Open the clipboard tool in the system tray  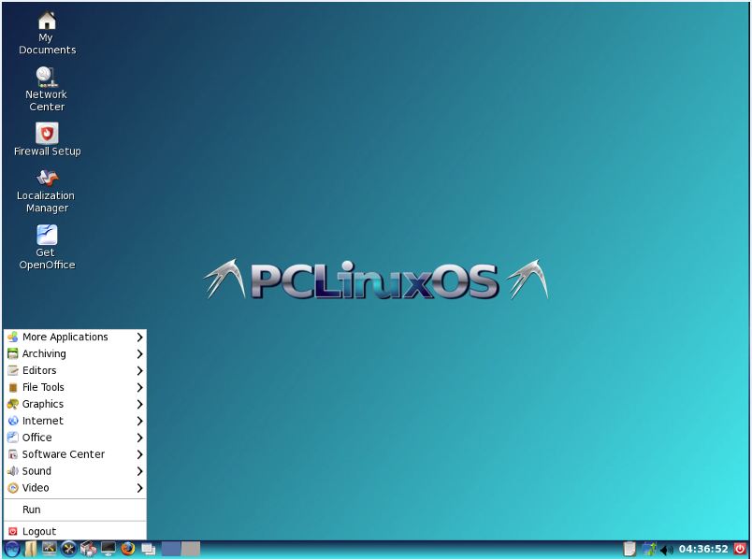[x=629, y=549]
